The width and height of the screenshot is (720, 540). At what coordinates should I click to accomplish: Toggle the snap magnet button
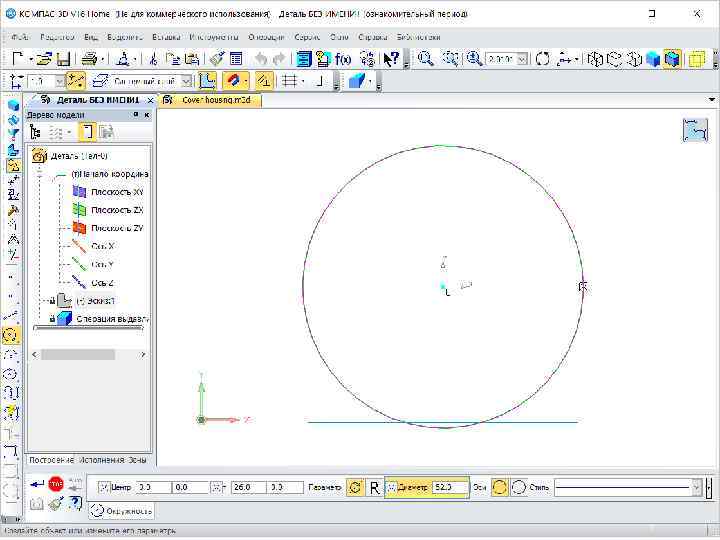click(x=232, y=81)
